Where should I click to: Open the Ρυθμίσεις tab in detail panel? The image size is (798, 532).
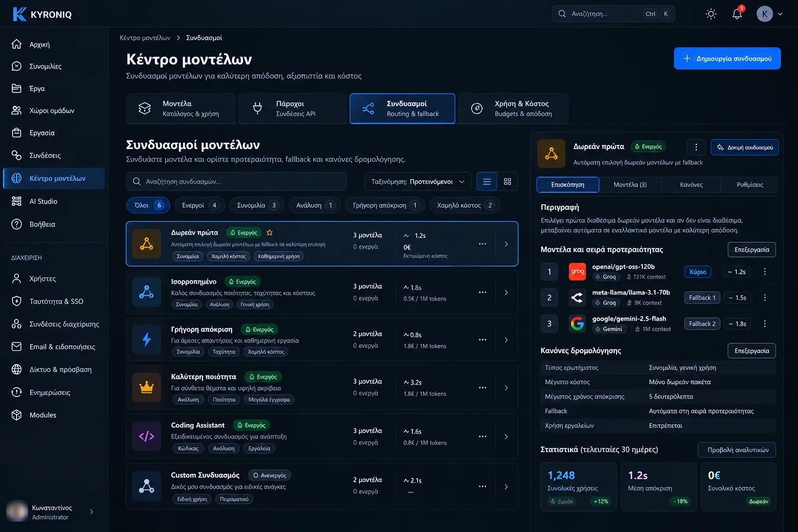pos(750,184)
